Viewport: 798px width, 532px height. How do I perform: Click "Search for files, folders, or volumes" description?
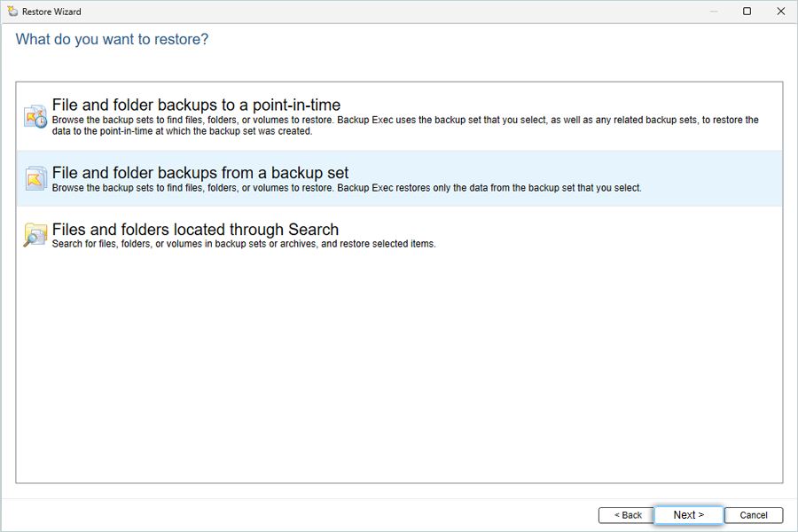pyautogui.click(x=244, y=244)
